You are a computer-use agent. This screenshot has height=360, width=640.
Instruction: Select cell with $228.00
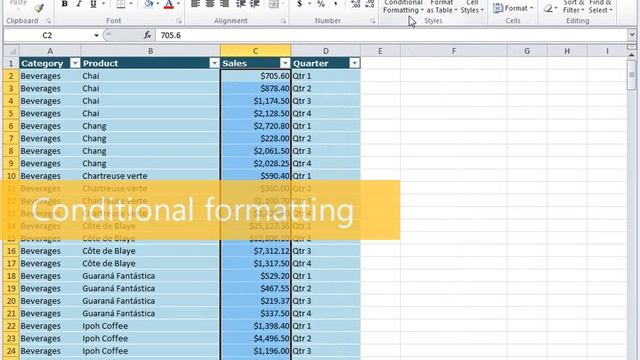pyautogui.click(x=256, y=138)
